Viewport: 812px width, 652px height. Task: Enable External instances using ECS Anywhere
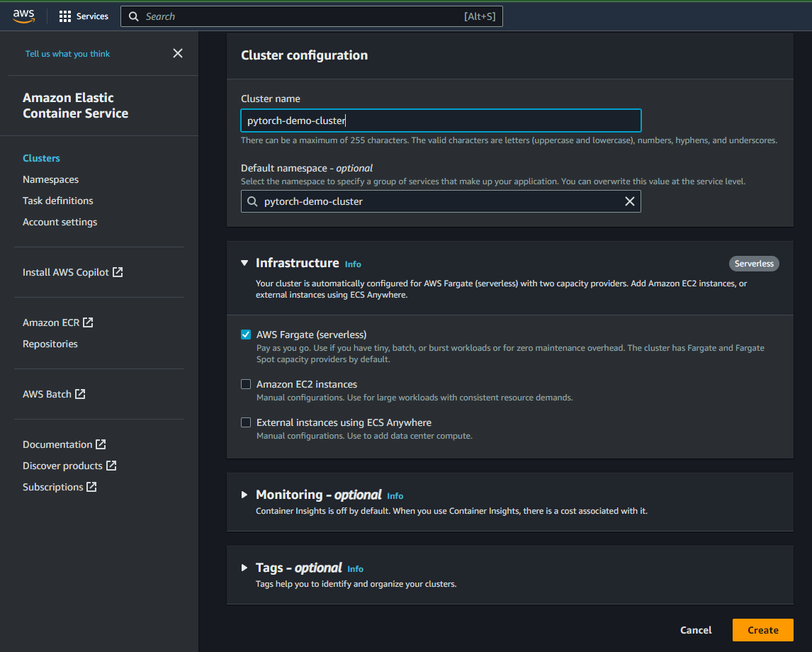[246, 422]
